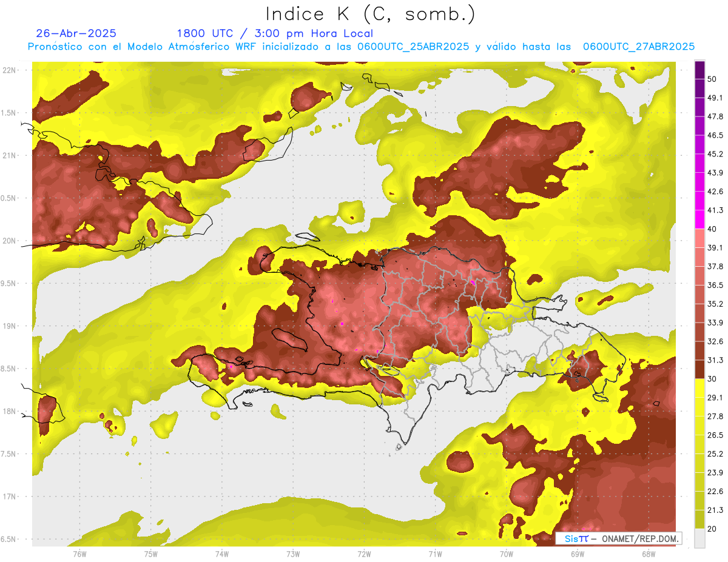Click the '74W' longitude axis label
Image resolution: width=728 pixels, height=562 pixels.
tap(221, 554)
